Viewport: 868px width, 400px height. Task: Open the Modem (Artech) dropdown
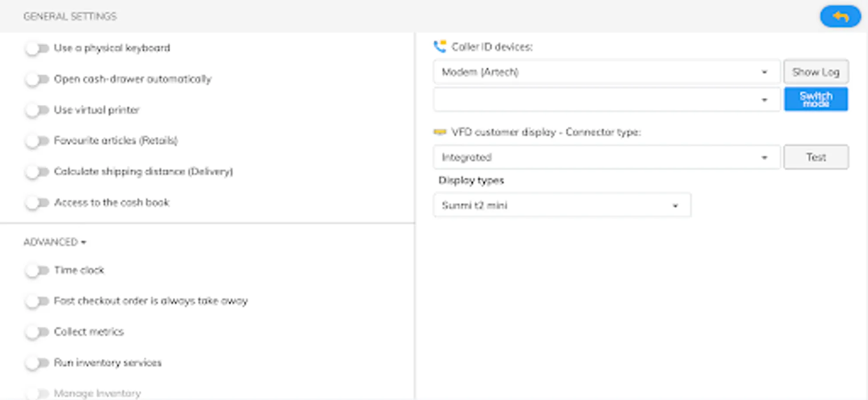606,72
